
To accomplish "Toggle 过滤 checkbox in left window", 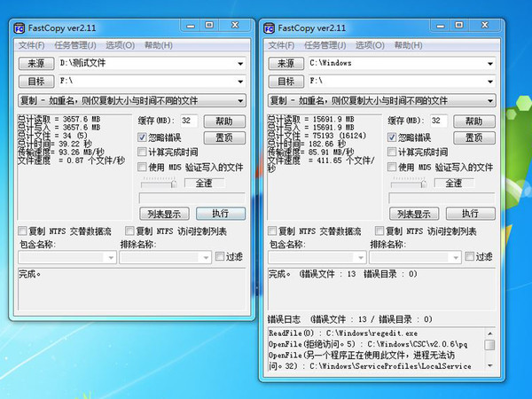I will 220,256.
